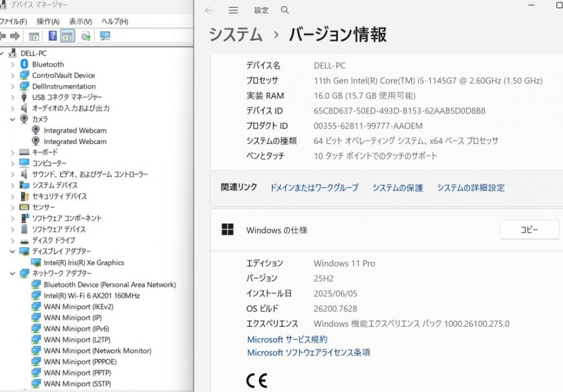Screen dimensions: 563x392
Task: Click the search magnifier icon in Settings
Action: (x=285, y=10)
